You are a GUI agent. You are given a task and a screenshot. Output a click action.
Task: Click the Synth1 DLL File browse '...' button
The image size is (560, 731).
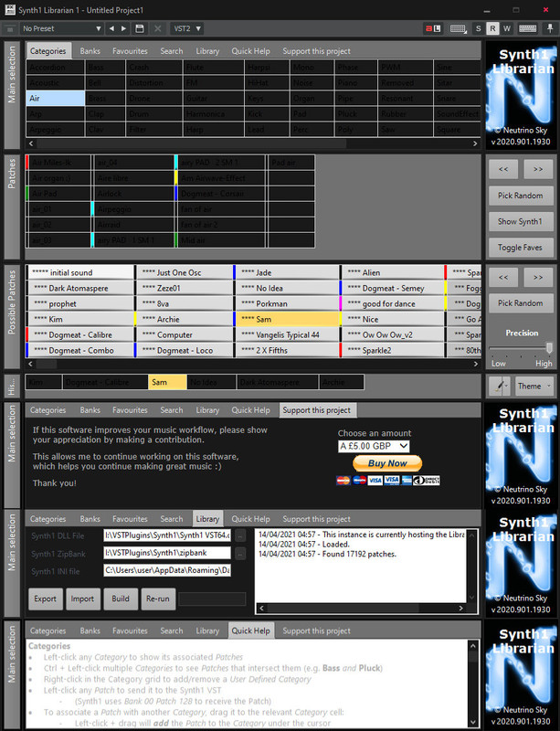[239, 535]
